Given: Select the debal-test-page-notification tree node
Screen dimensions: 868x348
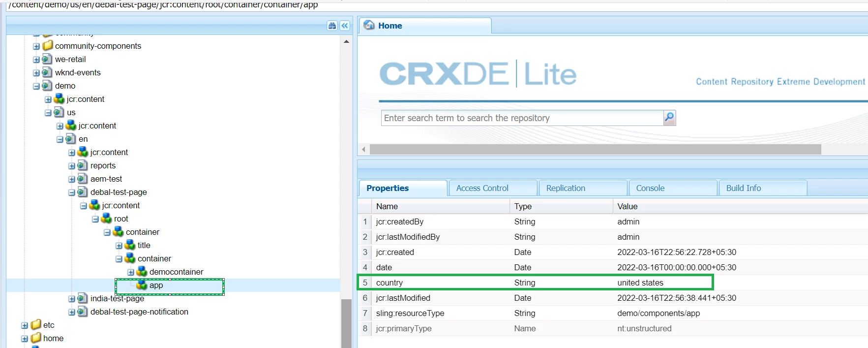Looking at the screenshot, I should (x=139, y=312).
